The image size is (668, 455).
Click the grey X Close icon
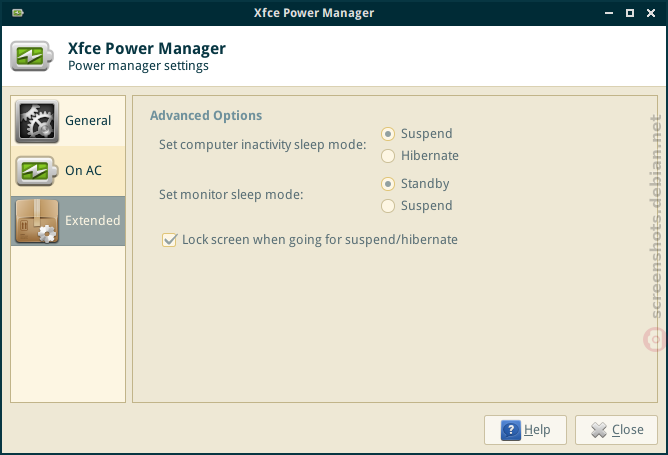599,430
